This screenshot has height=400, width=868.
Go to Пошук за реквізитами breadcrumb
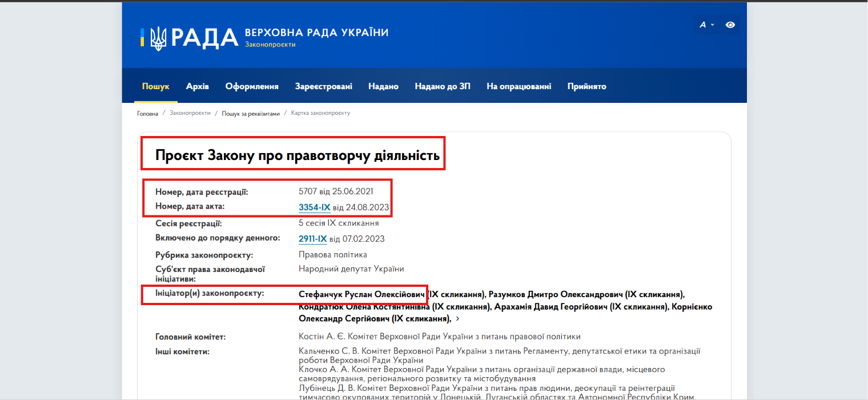(x=251, y=113)
